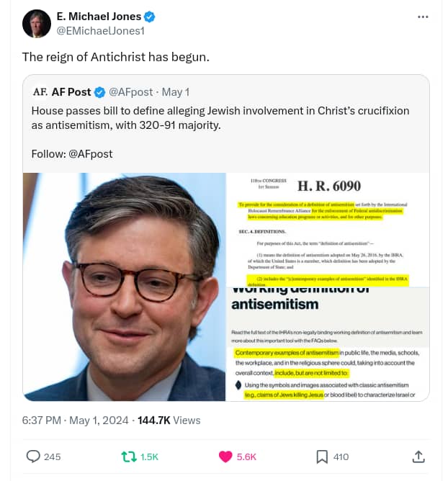
Task: Toggle the bookmark icon
Action: pos(322,457)
